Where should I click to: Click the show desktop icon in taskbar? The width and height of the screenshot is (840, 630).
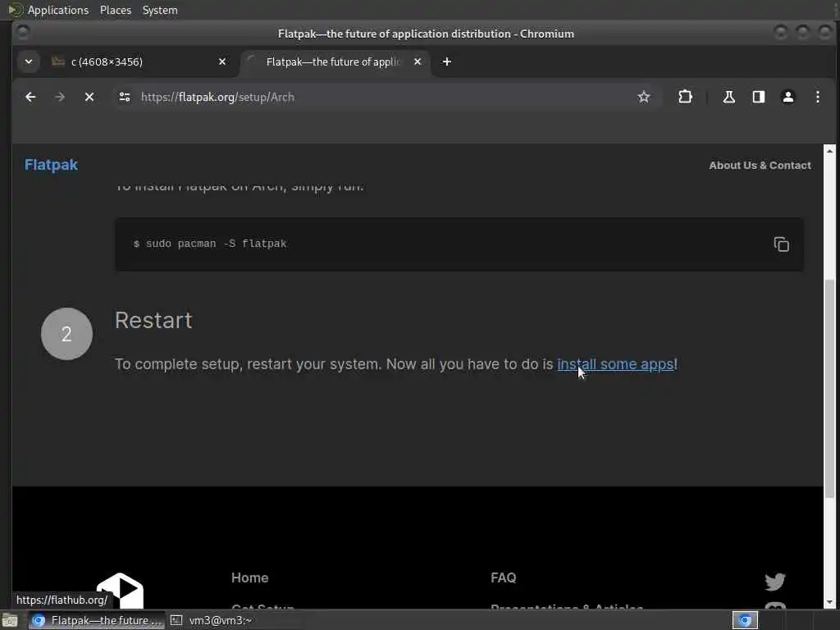[x=10, y=621]
